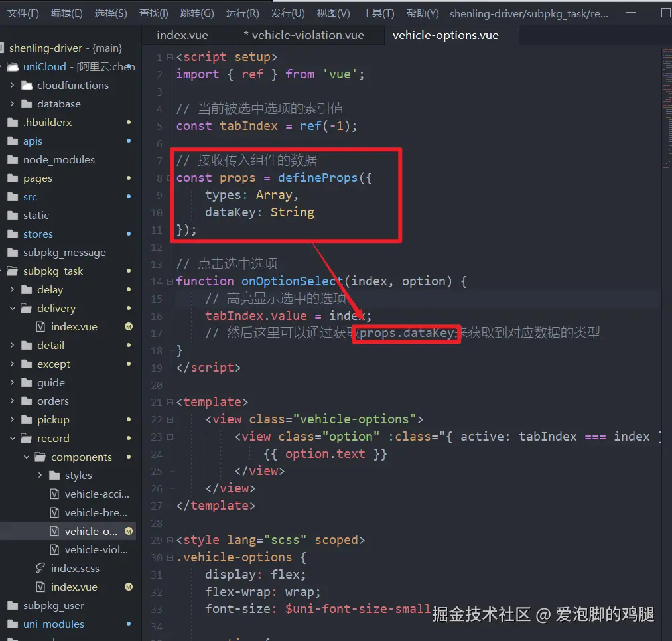This screenshot has height=641, width=672.
Task: Fold the .vehicle-options rule at line 30
Action: click(x=170, y=558)
